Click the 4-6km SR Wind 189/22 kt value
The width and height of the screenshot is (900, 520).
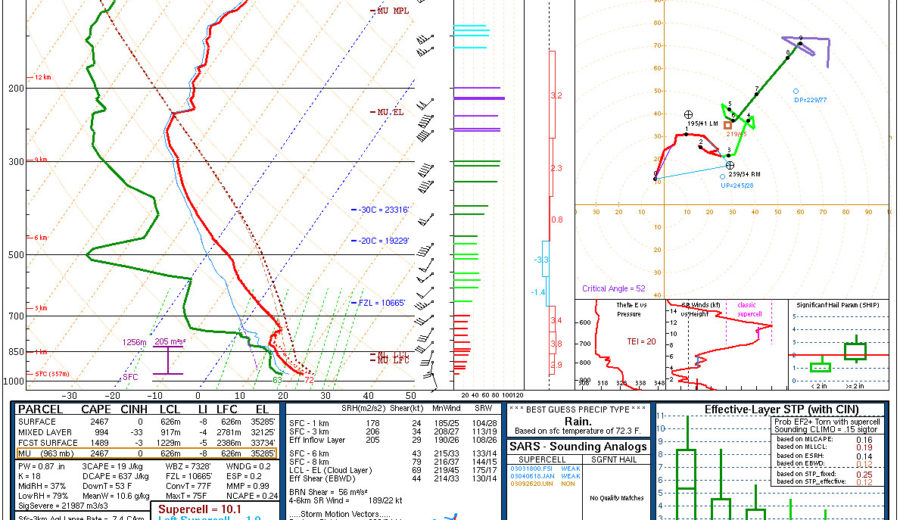[346, 500]
